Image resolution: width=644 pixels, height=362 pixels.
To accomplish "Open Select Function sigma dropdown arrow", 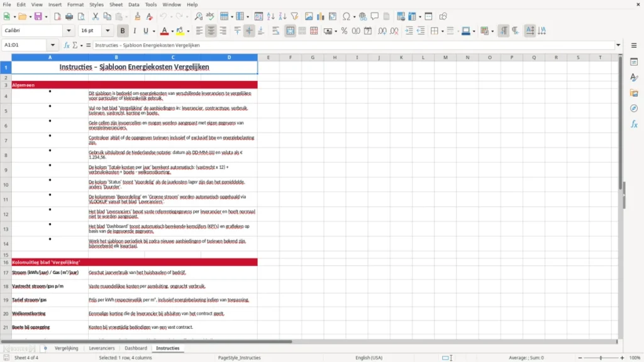I will click(x=81, y=45).
